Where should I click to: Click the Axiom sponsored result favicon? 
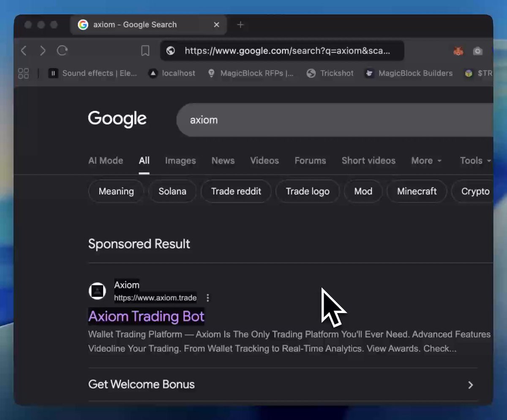97,291
